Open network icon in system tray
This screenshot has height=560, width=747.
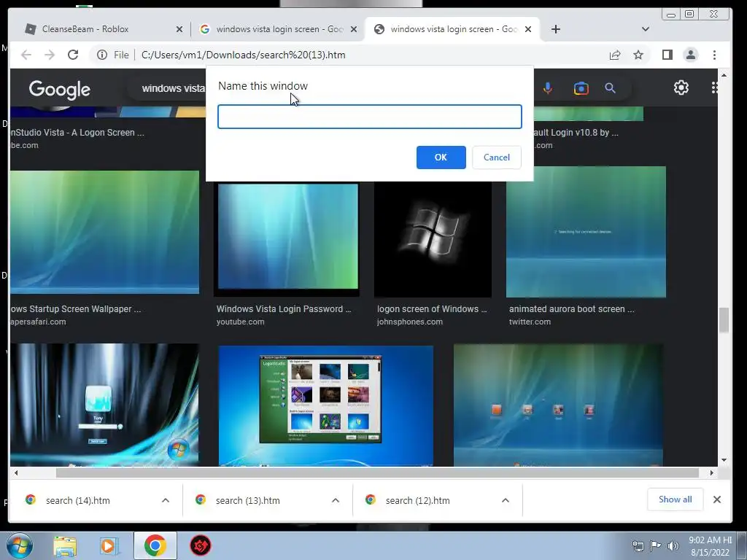point(638,546)
